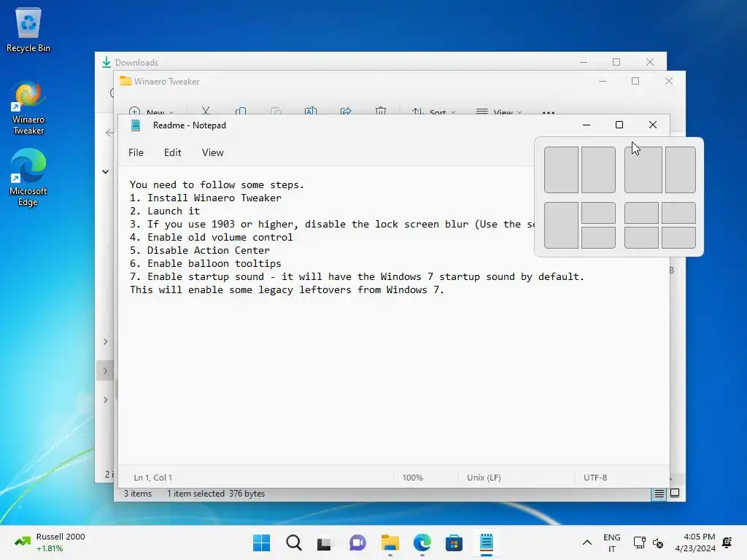Open the Chat app on taskbar
747x560 pixels.
click(x=357, y=542)
